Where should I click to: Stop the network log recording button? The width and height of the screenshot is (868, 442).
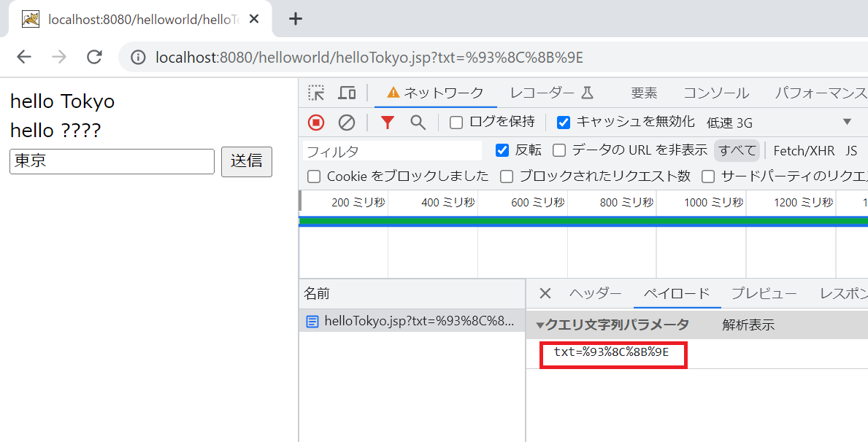315,122
